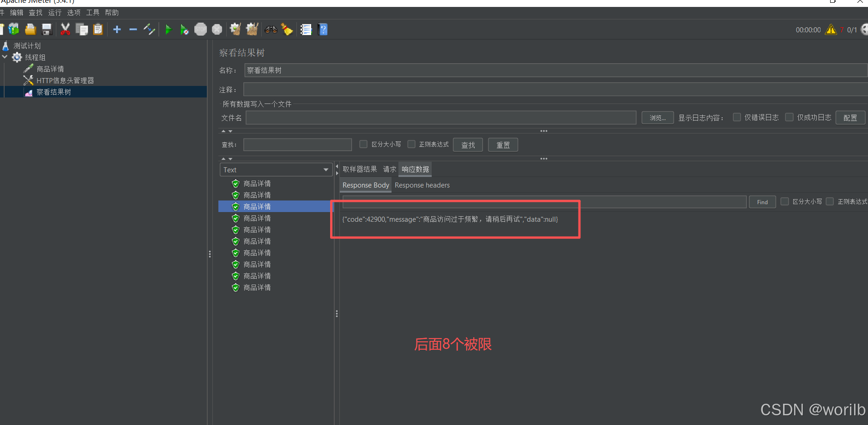Click the response search field beside Find
Image resolution: width=868 pixels, height=425 pixels.
[544, 202]
